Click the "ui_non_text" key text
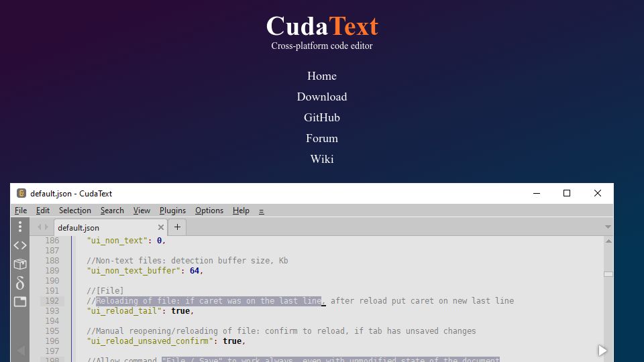 click(x=117, y=241)
